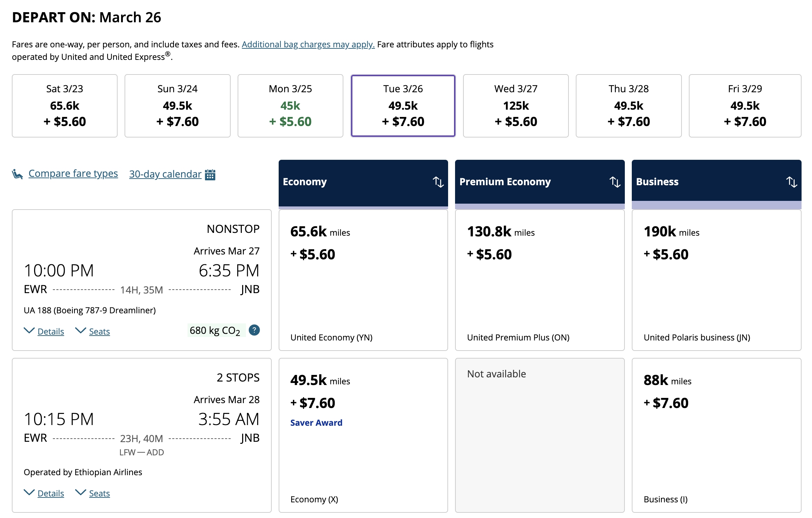Select 130.8k miles United Premium Plus fare
The image size is (812, 518).
point(540,280)
